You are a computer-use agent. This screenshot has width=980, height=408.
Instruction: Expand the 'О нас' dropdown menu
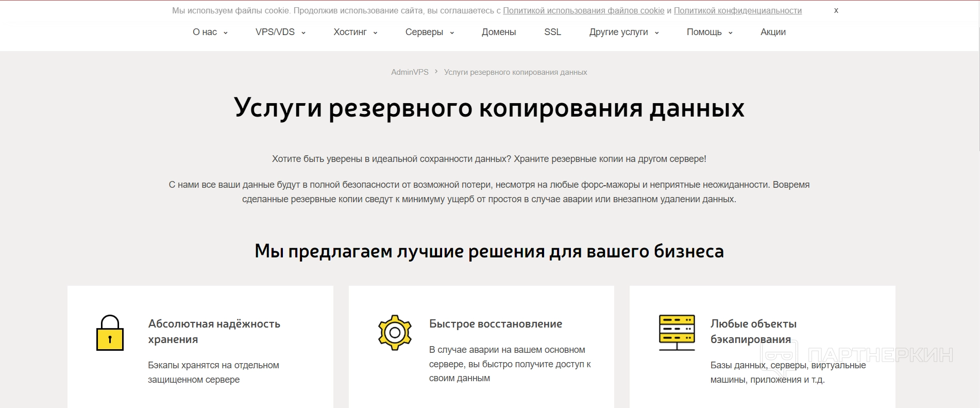point(210,32)
